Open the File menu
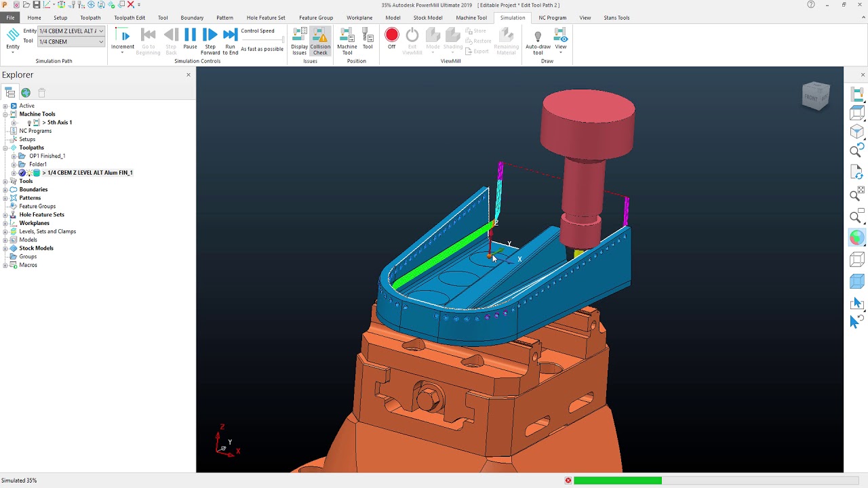This screenshot has width=868, height=488. (10, 18)
